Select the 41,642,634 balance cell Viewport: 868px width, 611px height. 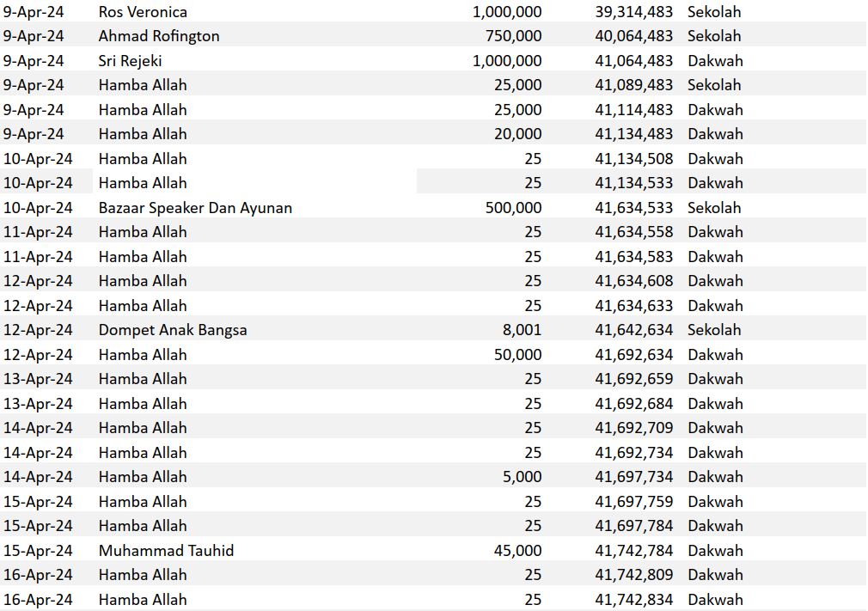[x=633, y=330]
